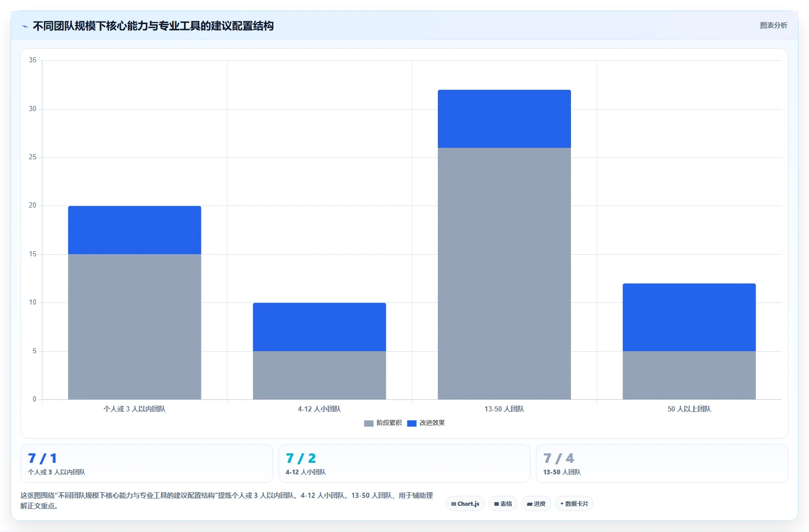This screenshot has width=809, height=532.
Task: Click the 数据卡片 tag pill
Action: (574, 504)
